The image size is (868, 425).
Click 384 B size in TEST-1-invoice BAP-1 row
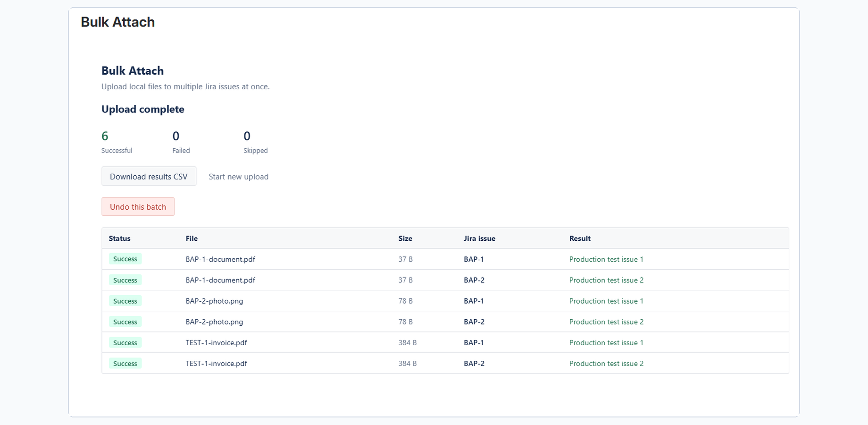[407, 342]
